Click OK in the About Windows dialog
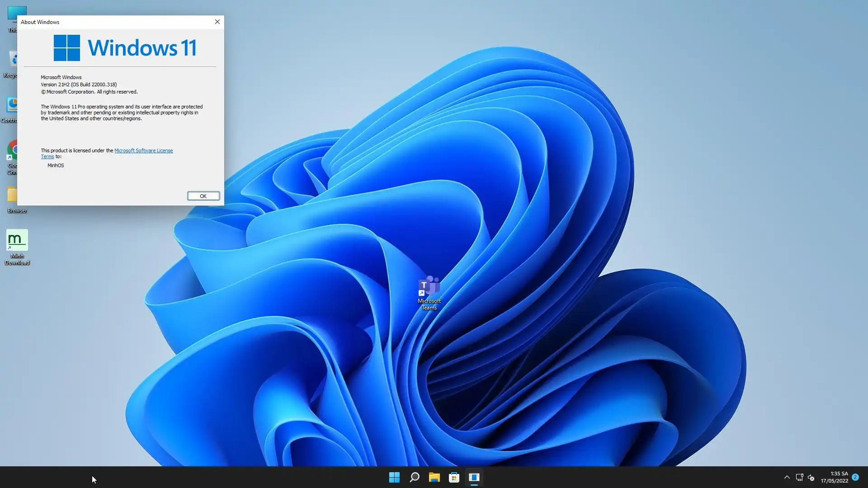This screenshot has width=868, height=488. (203, 196)
